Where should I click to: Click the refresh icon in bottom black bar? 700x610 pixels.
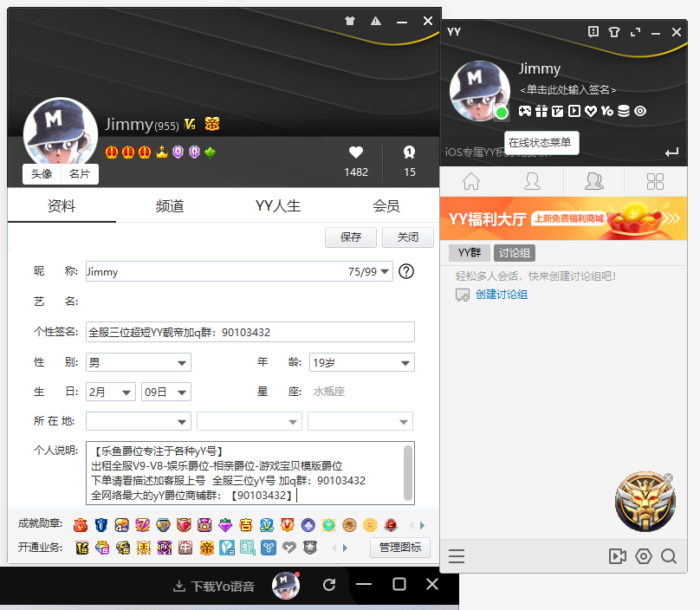(x=329, y=585)
